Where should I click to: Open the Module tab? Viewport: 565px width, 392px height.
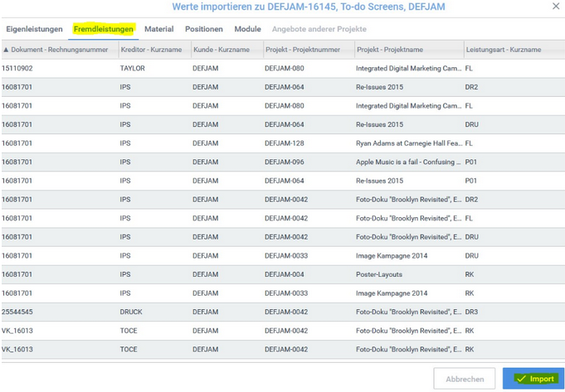247,29
